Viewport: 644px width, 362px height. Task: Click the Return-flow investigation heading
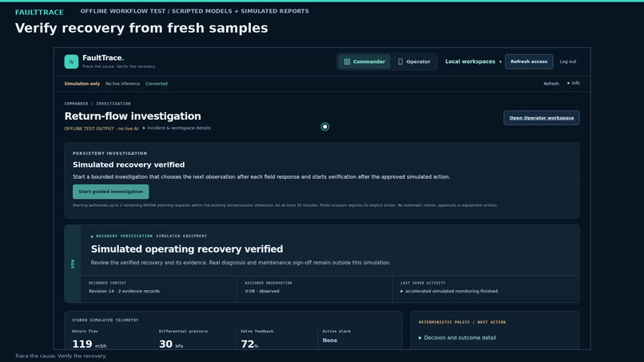pos(133,117)
